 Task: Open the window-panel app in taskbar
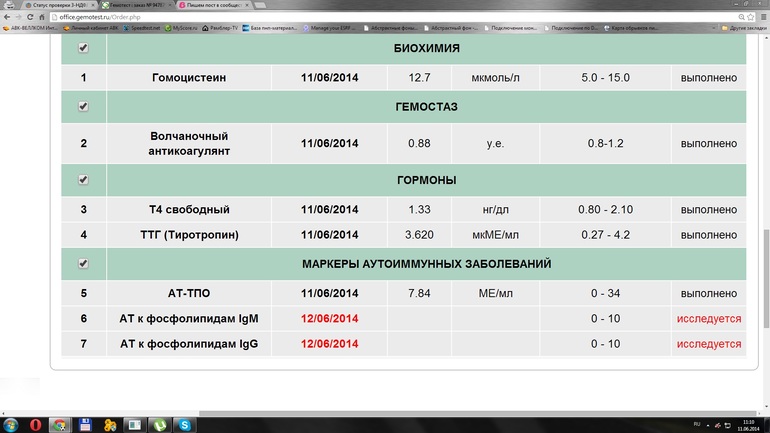[x=135, y=425]
